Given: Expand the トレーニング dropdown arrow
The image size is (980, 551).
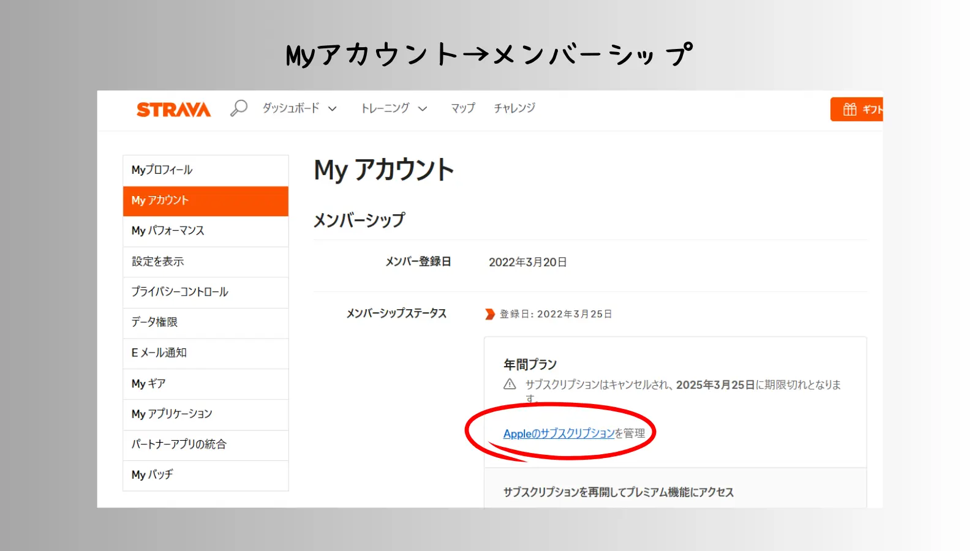Looking at the screenshot, I should click(x=423, y=109).
